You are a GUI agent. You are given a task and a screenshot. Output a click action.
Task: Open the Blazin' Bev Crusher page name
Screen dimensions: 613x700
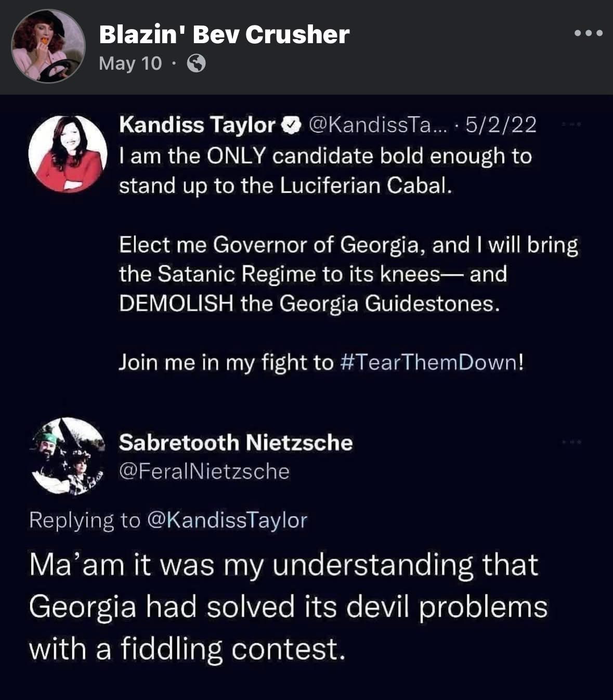point(224,34)
